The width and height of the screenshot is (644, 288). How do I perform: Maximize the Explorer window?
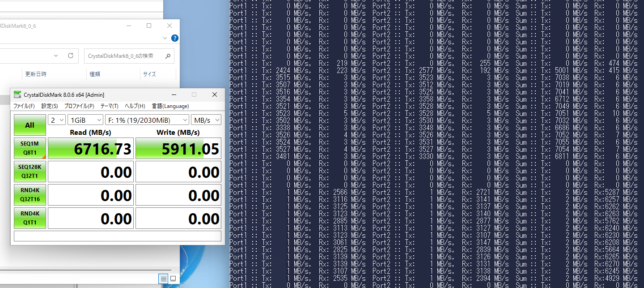click(x=149, y=26)
